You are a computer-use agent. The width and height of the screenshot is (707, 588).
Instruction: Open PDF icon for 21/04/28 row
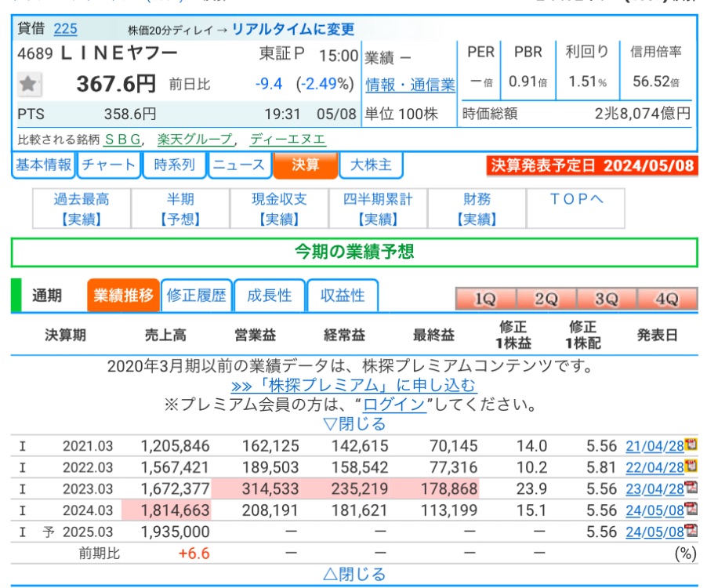pyautogui.click(x=691, y=445)
